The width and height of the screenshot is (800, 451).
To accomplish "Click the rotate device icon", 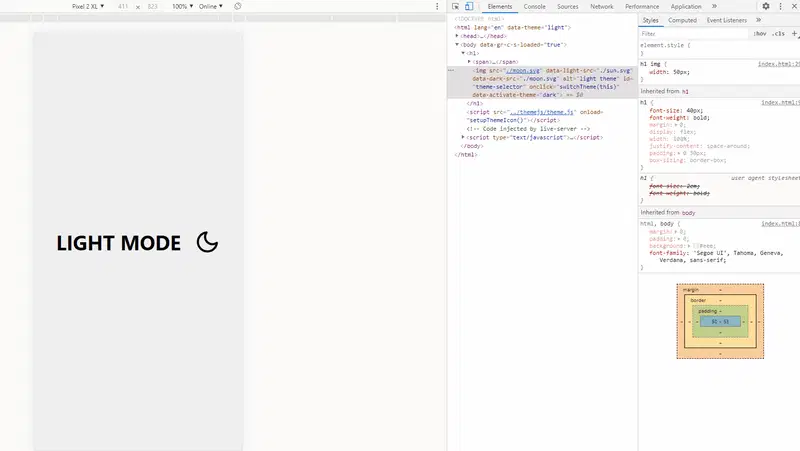I will pyautogui.click(x=238, y=6).
